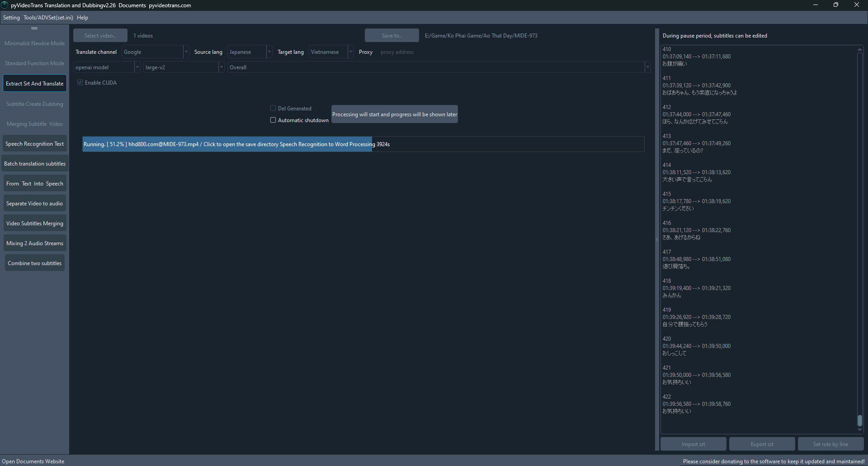This screenshot has height=466, width=868.
Task: Click the Open Documents Website link
Action: tap(33, 461)
